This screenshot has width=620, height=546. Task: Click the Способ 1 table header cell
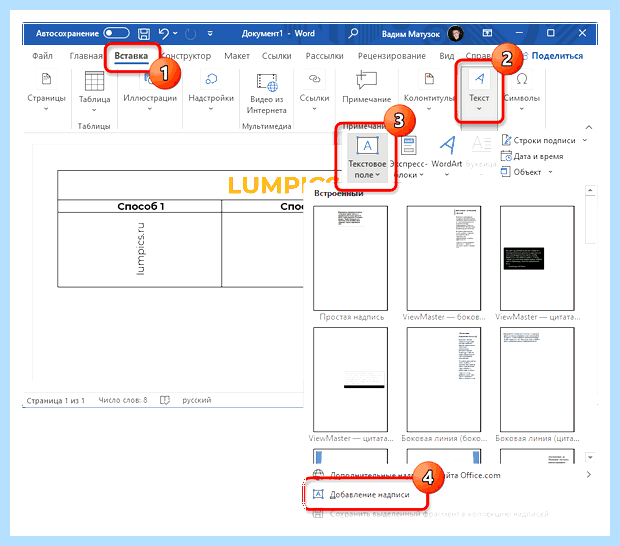[140, 206]
